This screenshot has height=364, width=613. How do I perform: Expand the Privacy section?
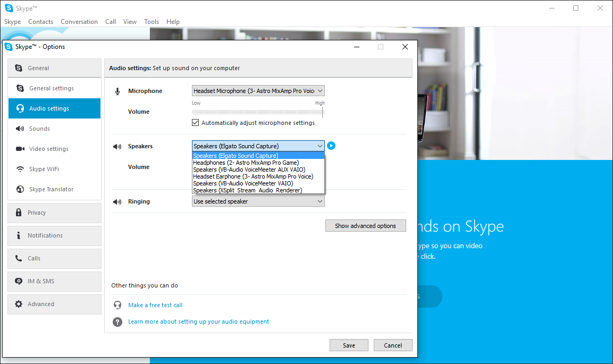pos(54,213)
